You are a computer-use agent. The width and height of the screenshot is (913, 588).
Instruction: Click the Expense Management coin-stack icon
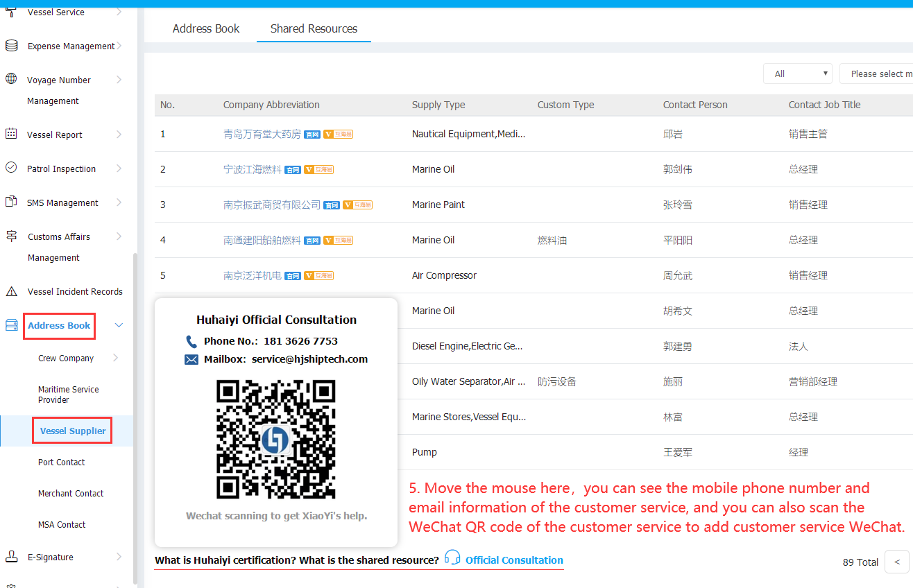click(11, 46)
